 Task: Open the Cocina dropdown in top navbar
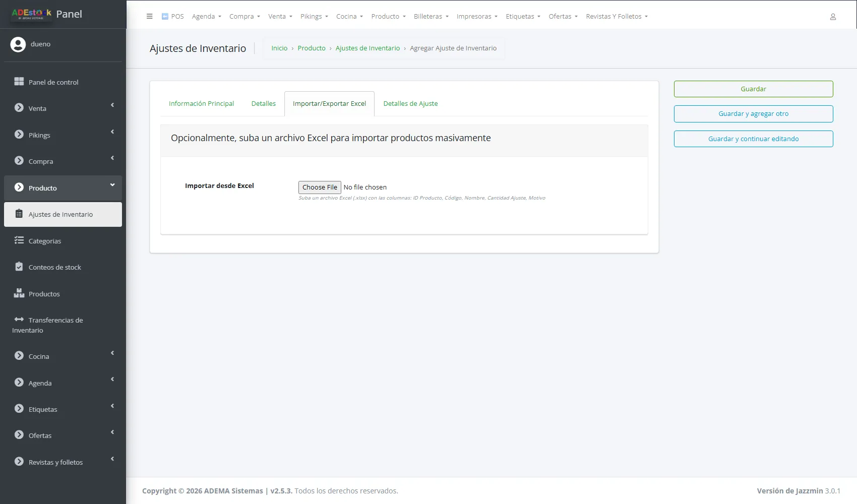point(349,17)
